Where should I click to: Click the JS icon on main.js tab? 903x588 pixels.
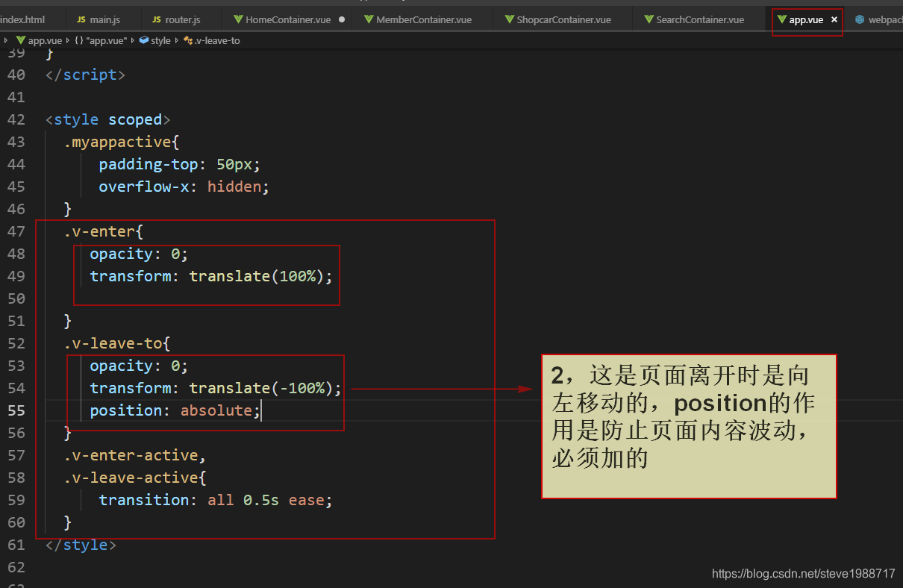pos(81,19)
